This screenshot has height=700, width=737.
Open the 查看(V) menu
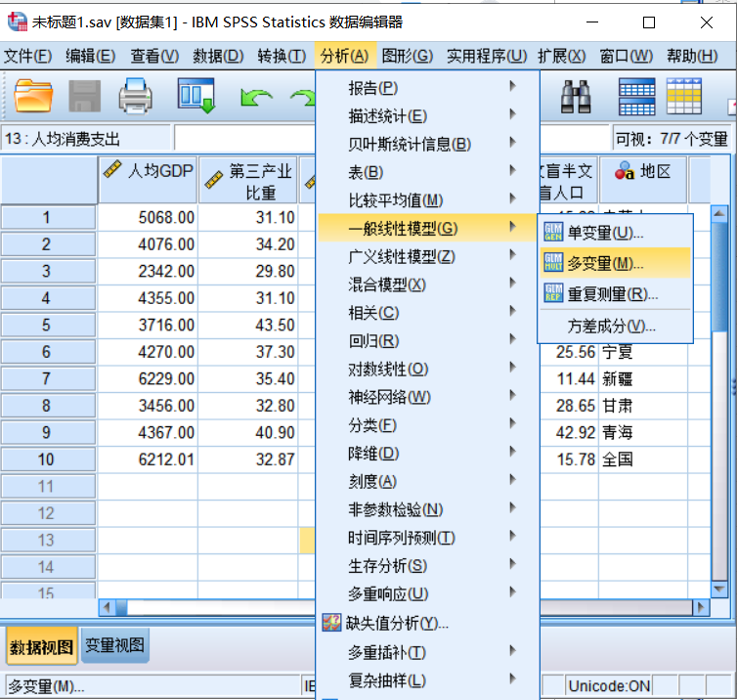(x=154, y=57)
